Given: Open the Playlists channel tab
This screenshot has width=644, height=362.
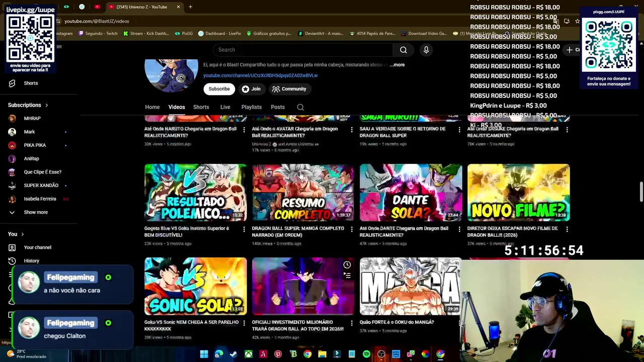Looking at the screenshot, I should coord(252,107).
